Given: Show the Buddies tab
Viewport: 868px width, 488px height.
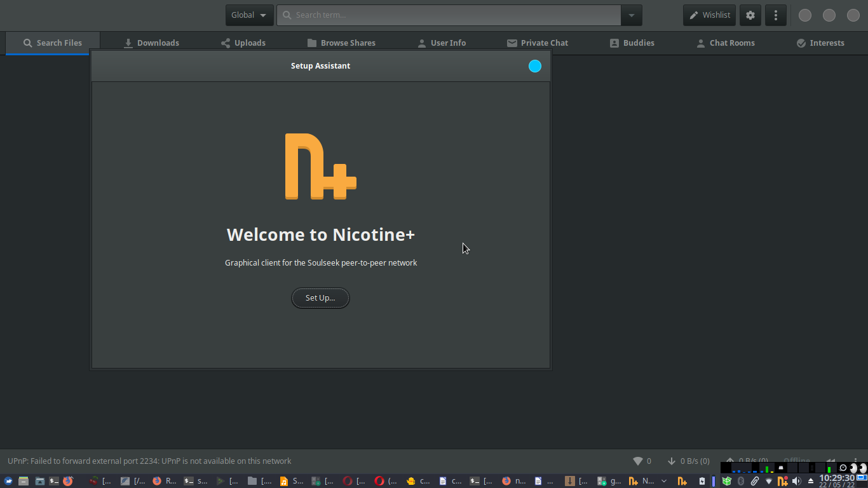Looking at the screenshot, I should coord(632,43).
